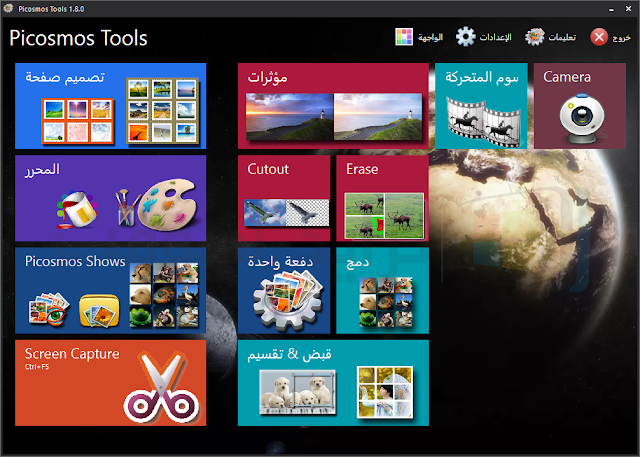The image size is (640, 457).
Task: Click the animal grid in Picosmos Shows
Action: click(164, 295)
